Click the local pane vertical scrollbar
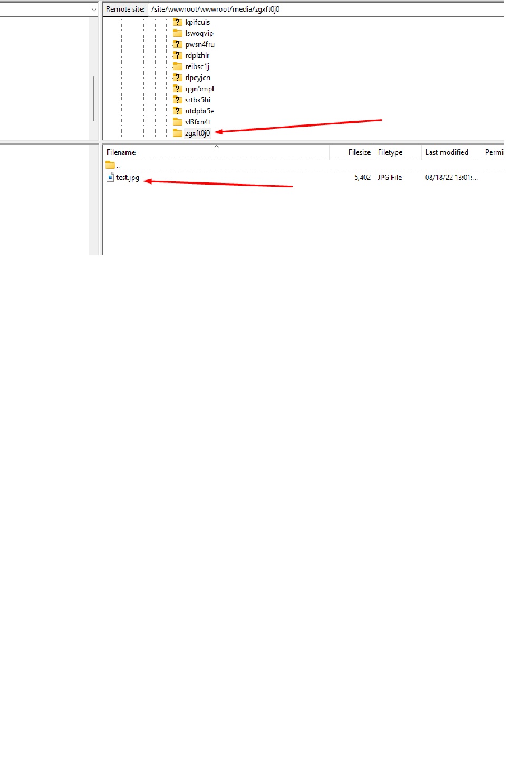This screenshot has height=780, width=532. coord(94,99)
